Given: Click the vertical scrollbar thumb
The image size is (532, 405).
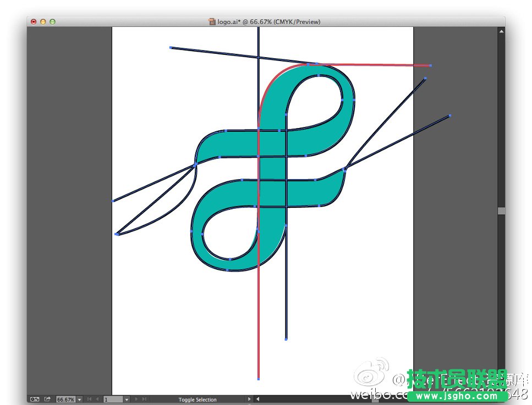Looking at the screenshot, I should [501, 210].
